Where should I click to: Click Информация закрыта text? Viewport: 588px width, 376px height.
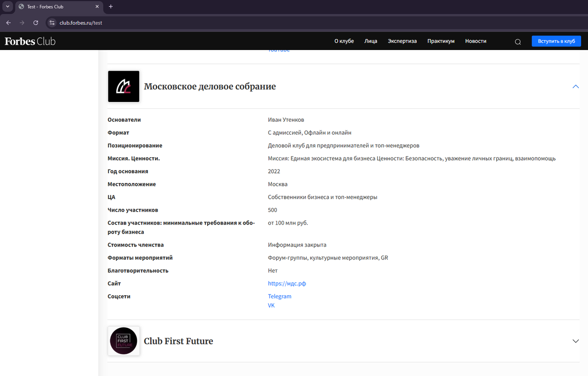[297, 245]
